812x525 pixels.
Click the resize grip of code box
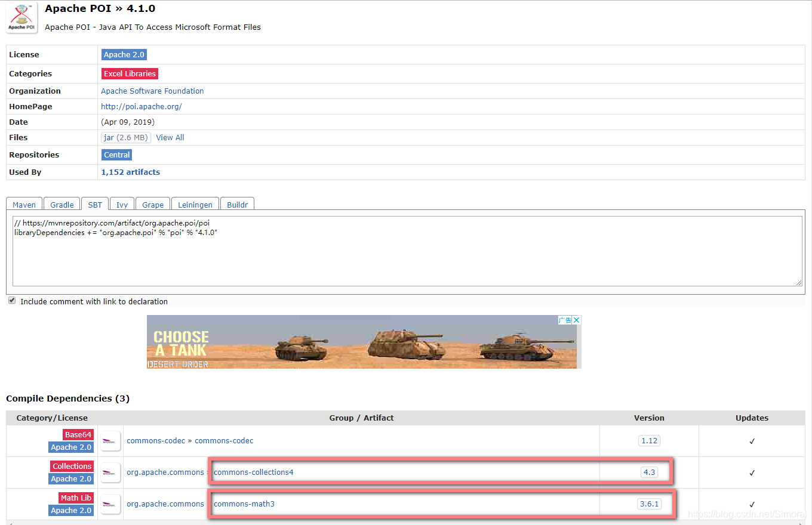coord(799,283)
